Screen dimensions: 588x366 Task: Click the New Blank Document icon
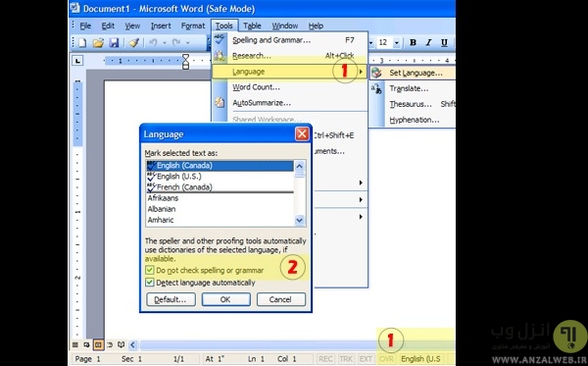pyautogui.click(x=82, y=43)
